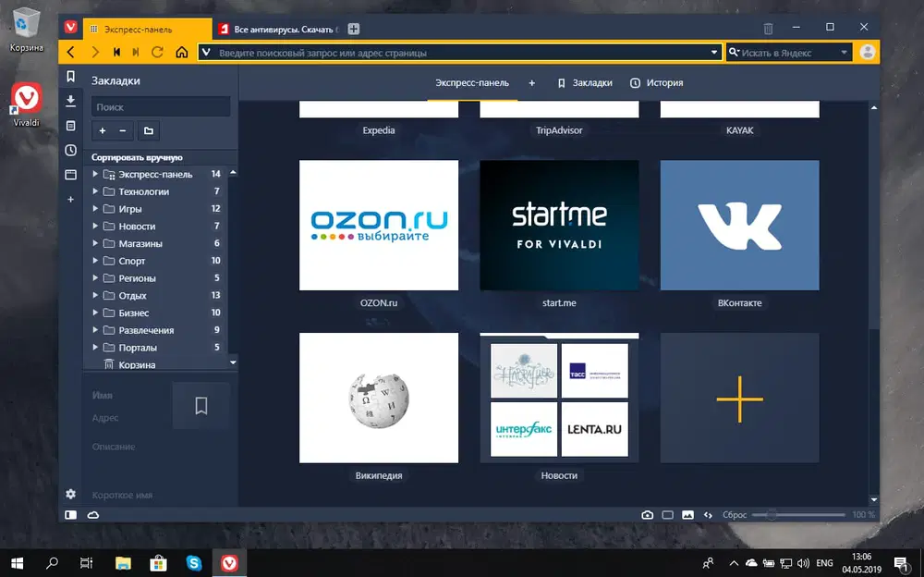Expand the Экспресс-панель folder
924x577 pixels.
click(95, 174)
